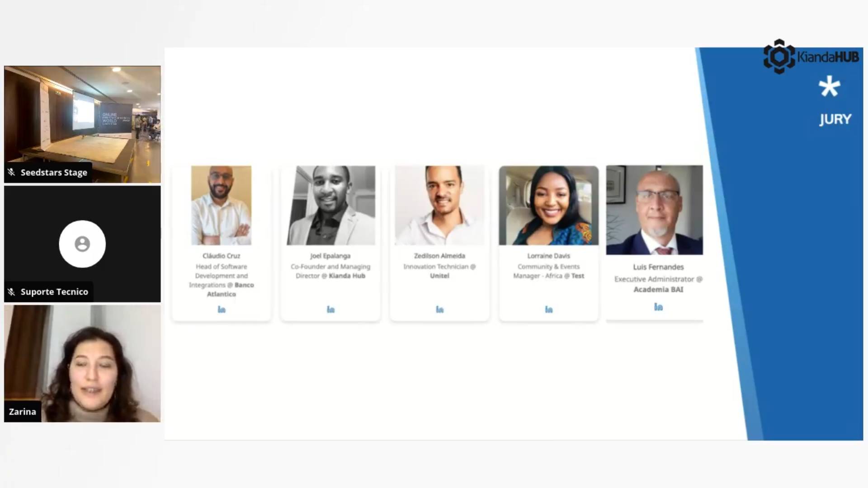Click Luis Fernandes's jury photo
This screenshot has width=868, height=488.
click(x=654, y=210)
